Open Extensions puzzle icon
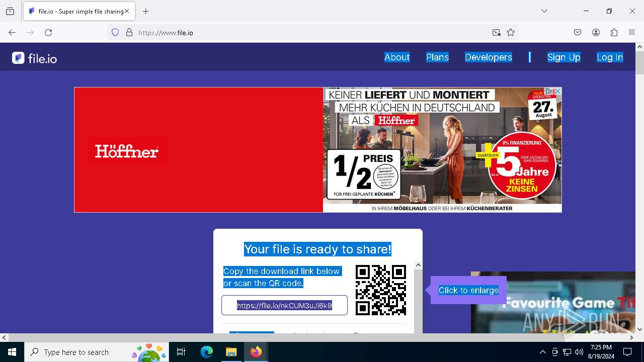The width and height of the screenshot is (644, 362). [x=614, y=33]
